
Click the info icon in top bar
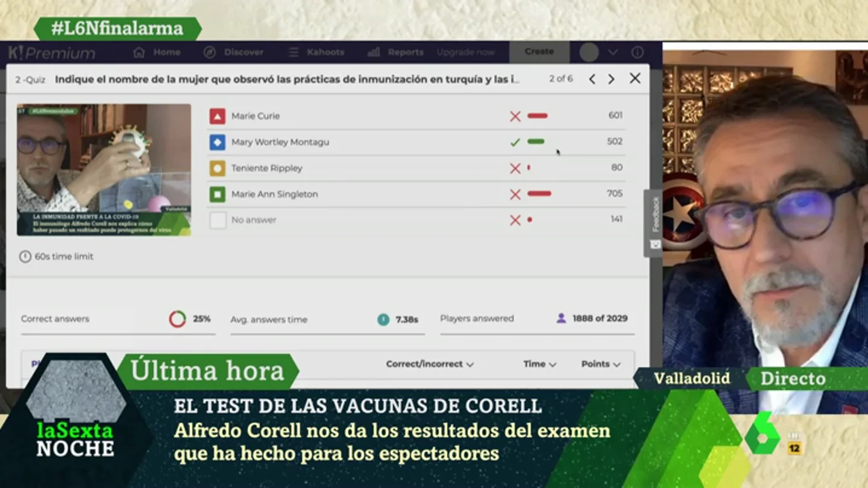click(x=637, y=52)
